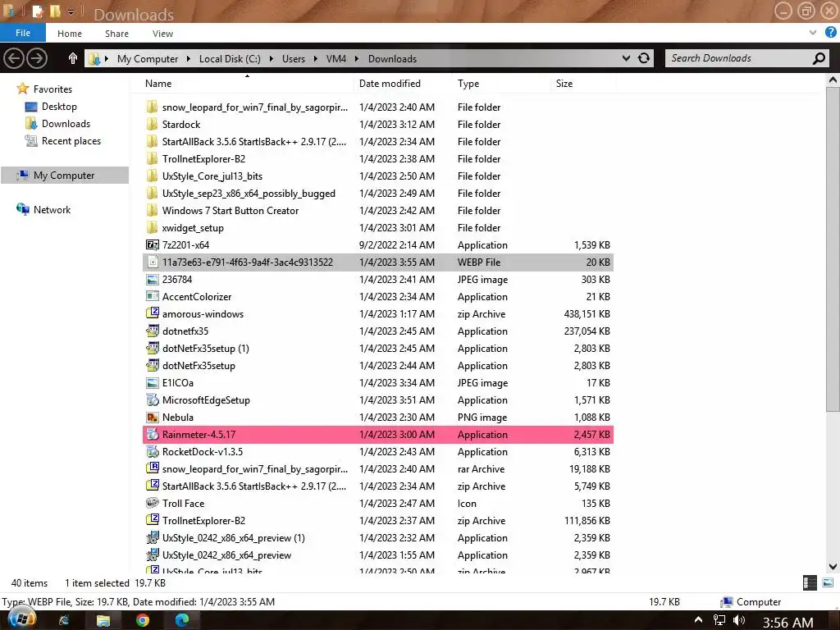Open the File ribbon tab
Screen dimensions: 840x630
point(22,33)
